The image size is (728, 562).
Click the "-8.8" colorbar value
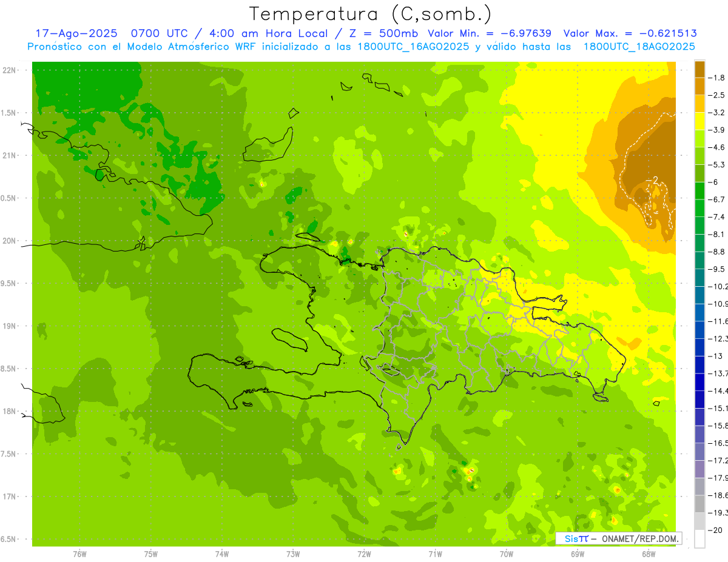718,252
